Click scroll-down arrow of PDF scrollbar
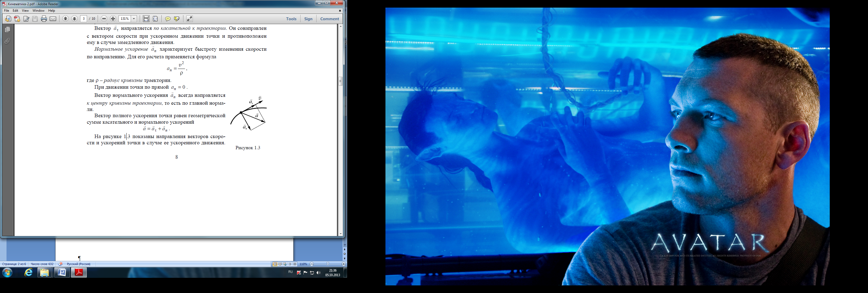This screenshot has width=868, height=293. [x=341, y=234]
